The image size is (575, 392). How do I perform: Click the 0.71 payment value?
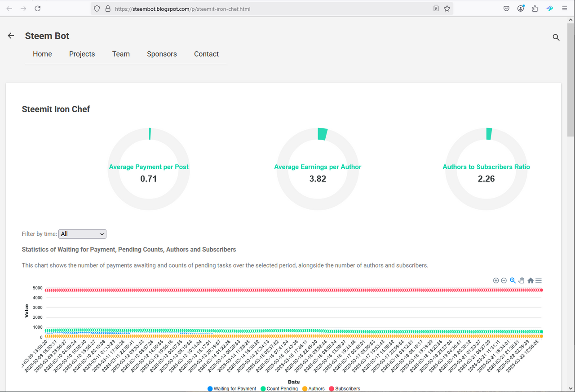tap(149, 179)
